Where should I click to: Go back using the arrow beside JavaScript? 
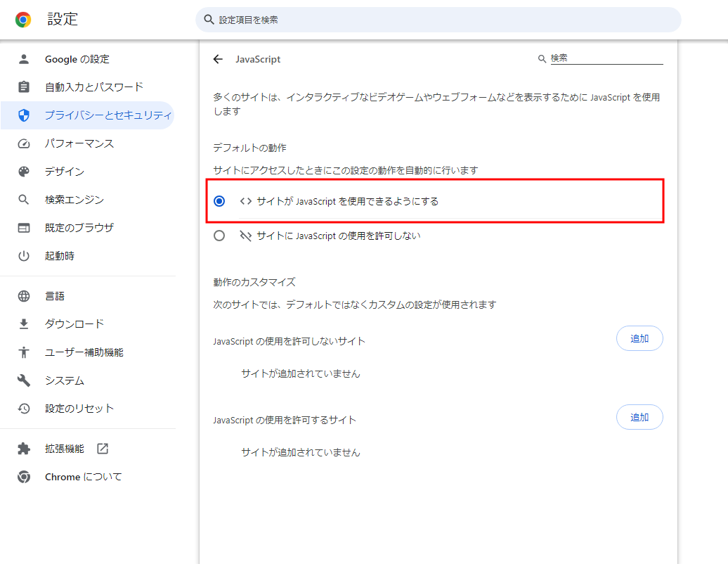tap(219, 59)
